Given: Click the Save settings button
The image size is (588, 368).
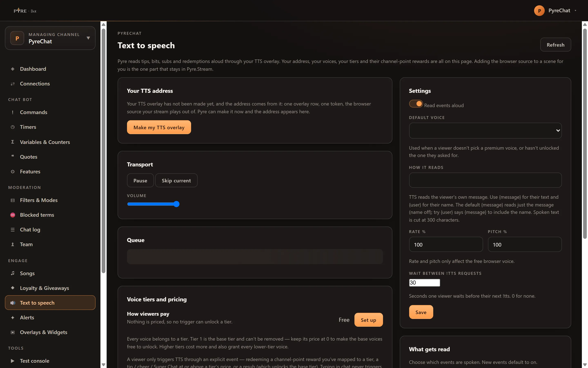Looking at the screenshot, I should 421,312.
